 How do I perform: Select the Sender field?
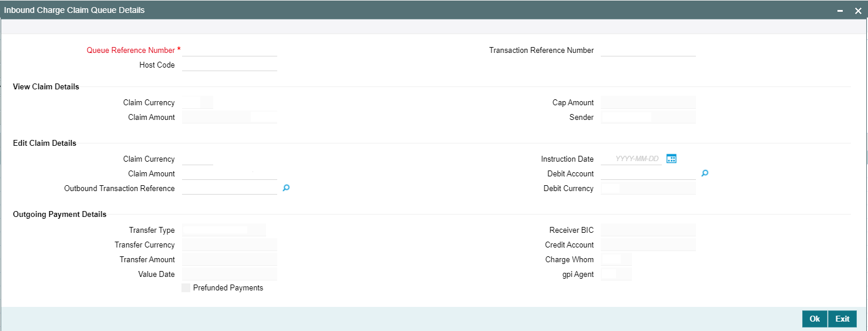point(648,117)
